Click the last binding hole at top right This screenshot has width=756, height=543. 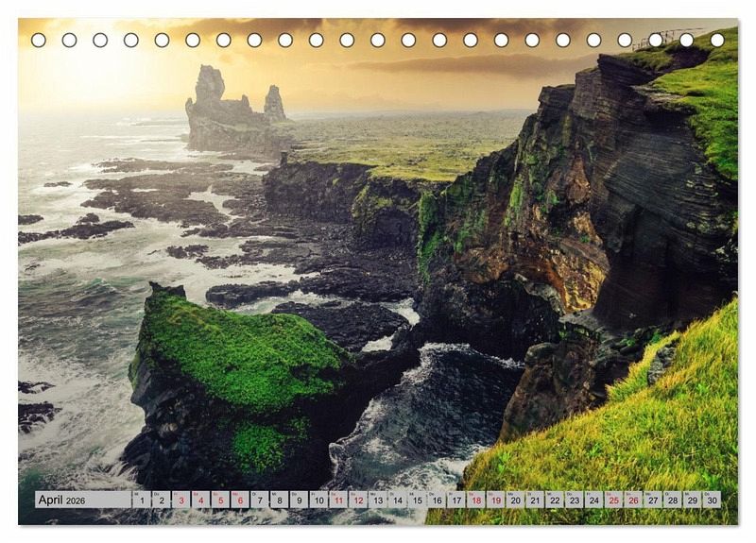point(716,40)
